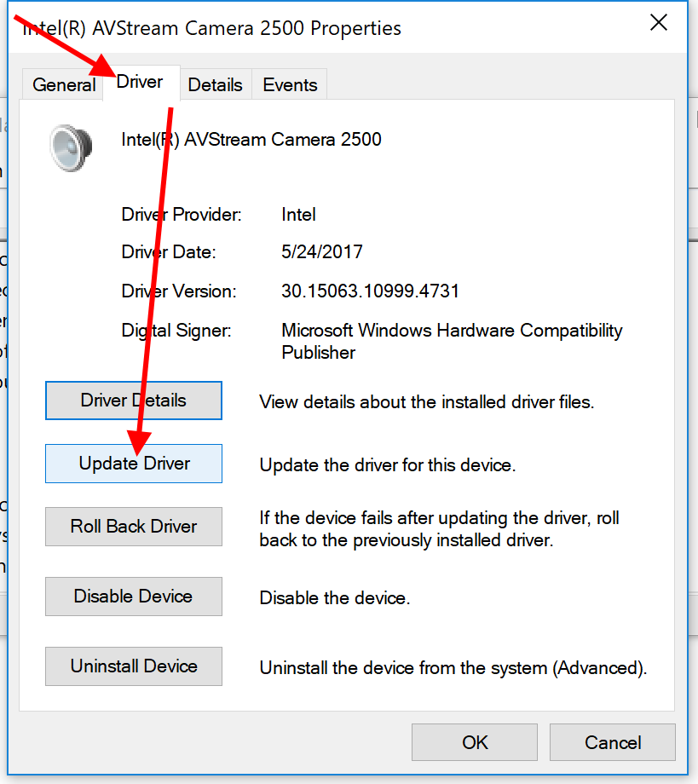Screen dimensions: 698x784
Task: Roll back to previous driver
Action: click(x=133, y=526)
